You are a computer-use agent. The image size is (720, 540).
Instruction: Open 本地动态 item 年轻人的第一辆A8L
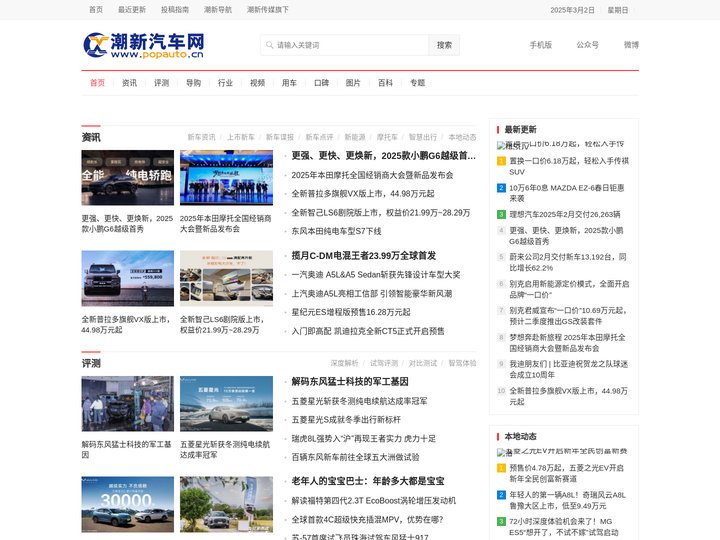(x=567, y=500)
